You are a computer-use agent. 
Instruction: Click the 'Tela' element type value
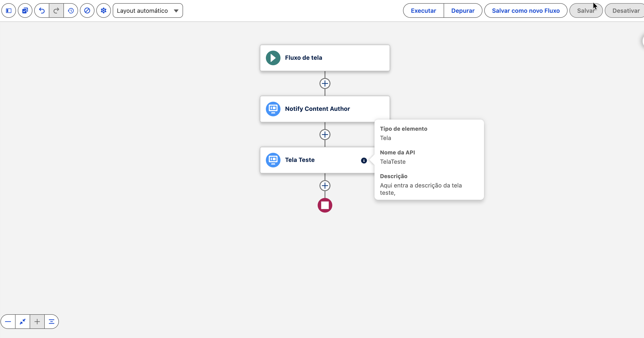[385, 138]
